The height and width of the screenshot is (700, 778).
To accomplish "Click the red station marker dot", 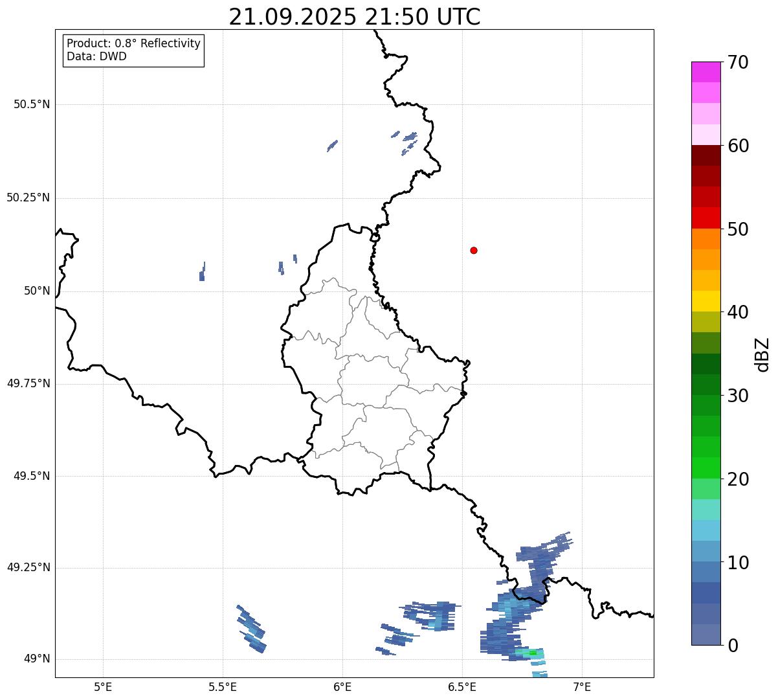I will point(474,250).
